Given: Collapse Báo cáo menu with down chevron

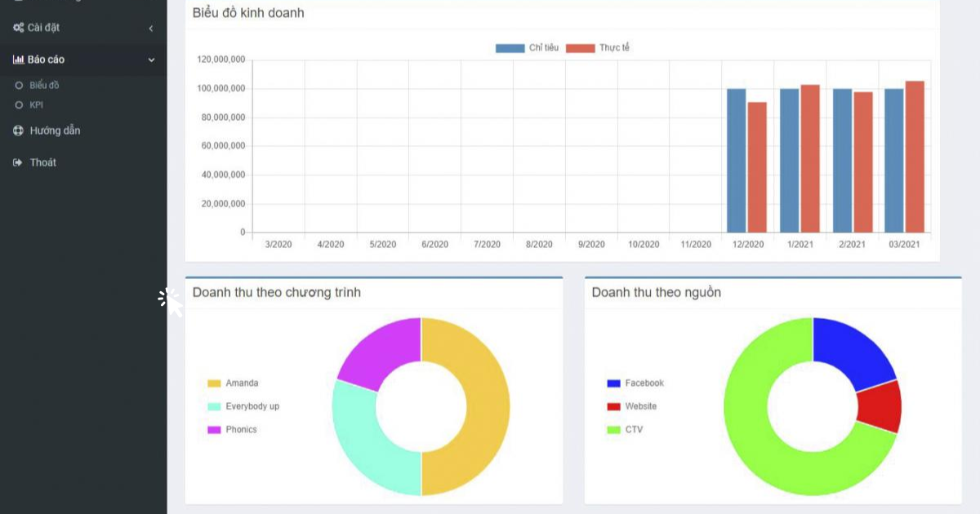Looking at the screenshot, I should click(151, 60).
